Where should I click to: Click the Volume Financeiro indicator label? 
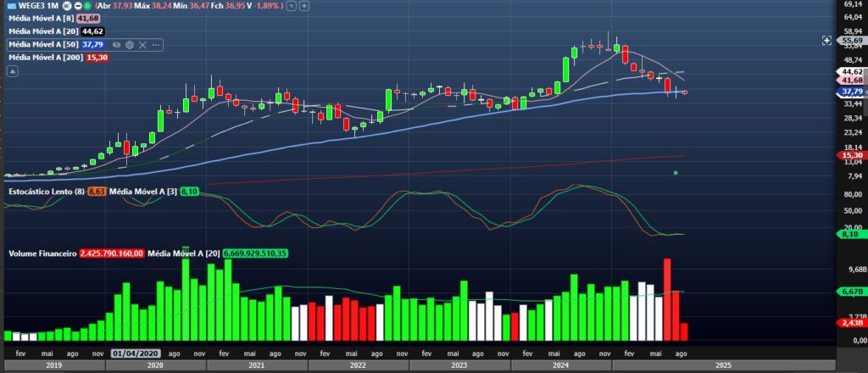pos(42,253)
